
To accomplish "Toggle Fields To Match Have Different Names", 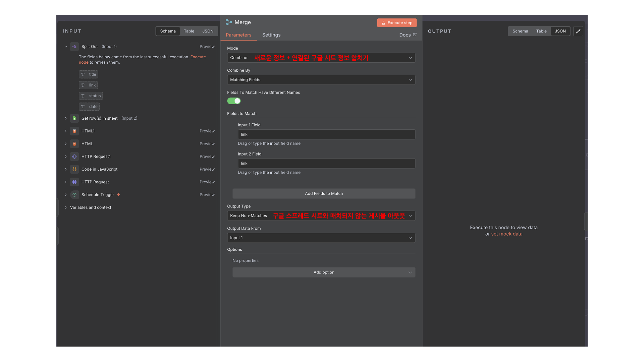I will click(x=234, y=101).
